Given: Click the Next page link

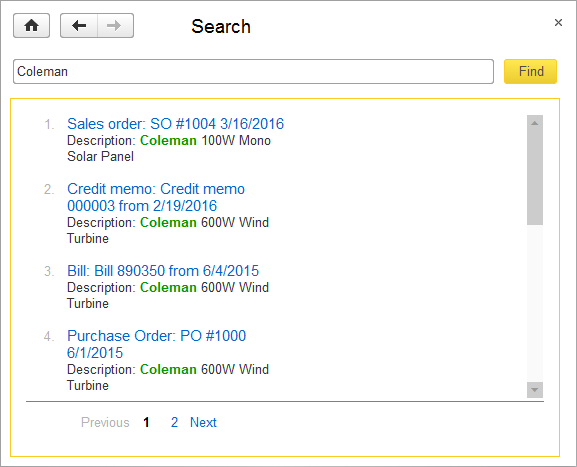Looking at the screenshot, I should coord(203,422).
